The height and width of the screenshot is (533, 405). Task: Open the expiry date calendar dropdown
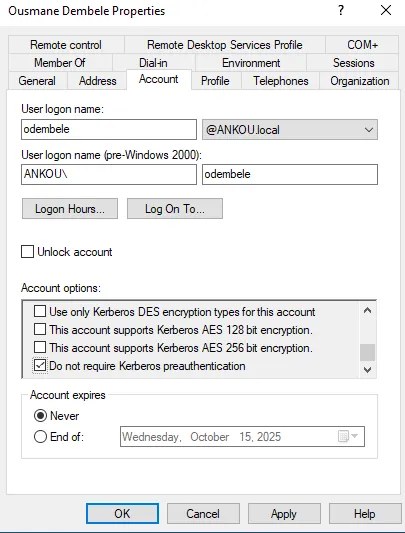(348, 436)
